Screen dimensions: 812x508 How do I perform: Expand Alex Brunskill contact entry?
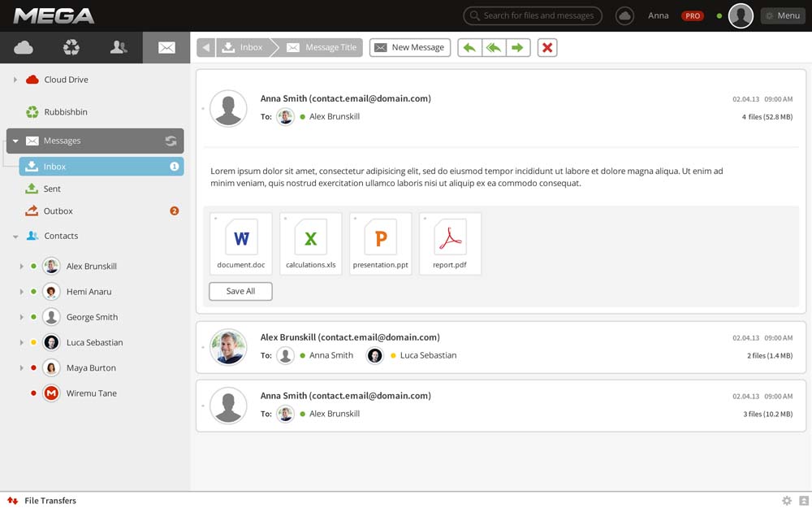[21, 267]
